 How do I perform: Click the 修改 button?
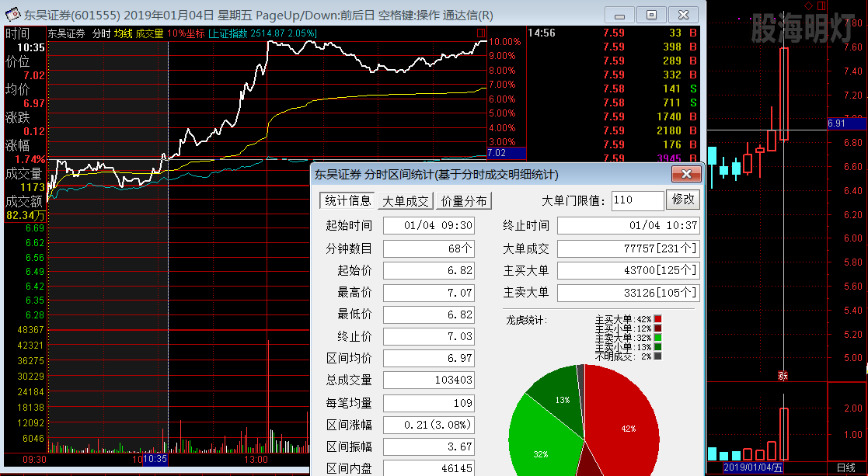pos(683,200)
